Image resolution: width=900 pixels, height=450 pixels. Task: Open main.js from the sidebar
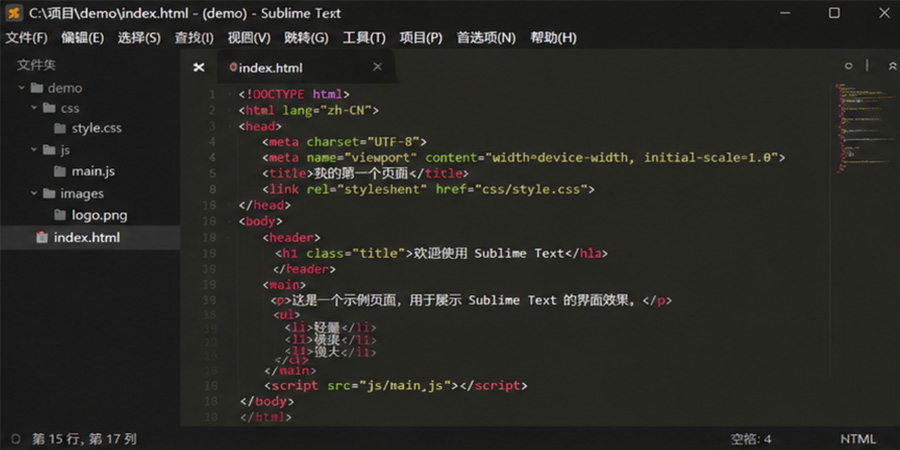93,171
